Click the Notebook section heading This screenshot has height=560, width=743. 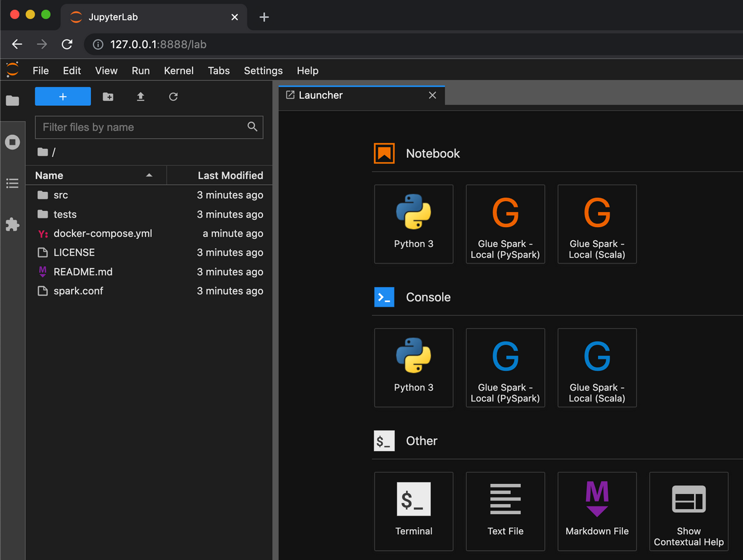tap(433, 153)
